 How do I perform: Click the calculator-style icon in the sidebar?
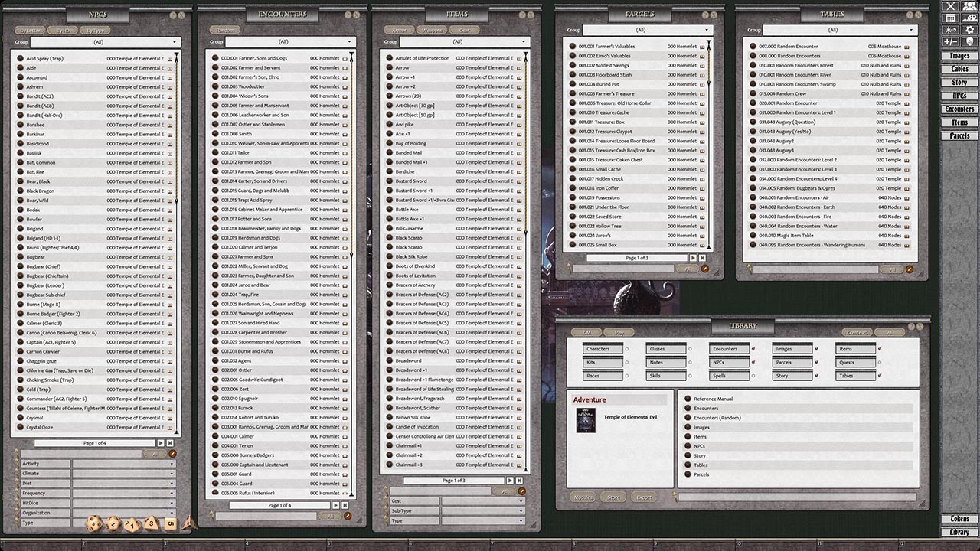950,18
